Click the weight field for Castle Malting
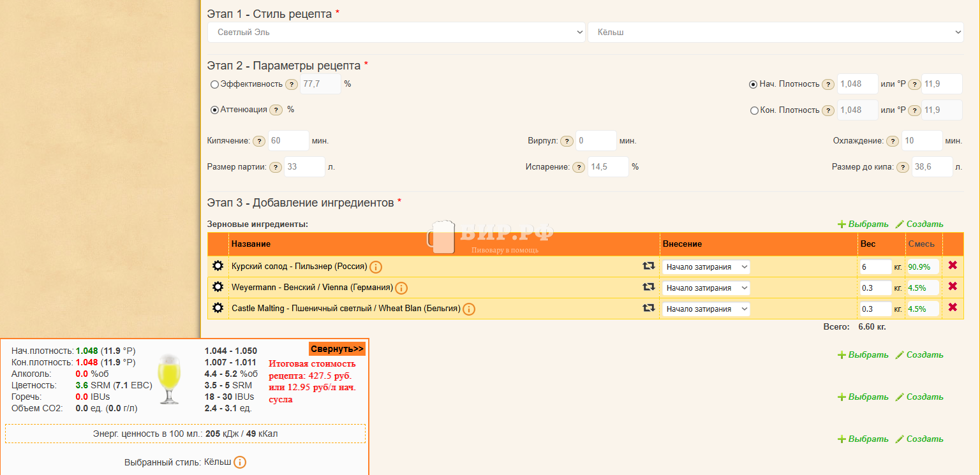Screen dimensions: 980x475 (x=875, y=309)
